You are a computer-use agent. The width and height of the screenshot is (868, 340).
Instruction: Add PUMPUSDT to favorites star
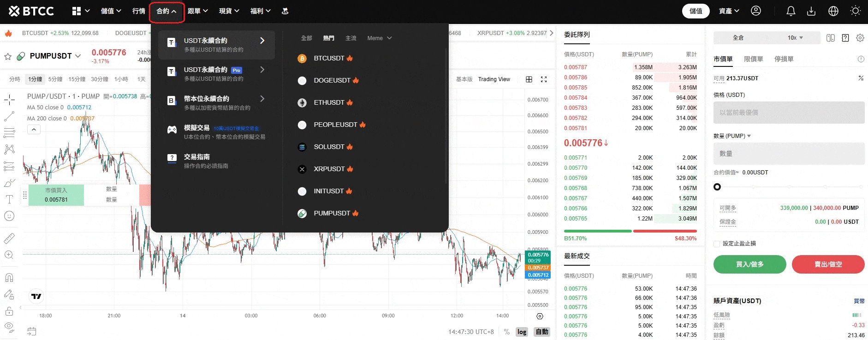coord(8,56)
